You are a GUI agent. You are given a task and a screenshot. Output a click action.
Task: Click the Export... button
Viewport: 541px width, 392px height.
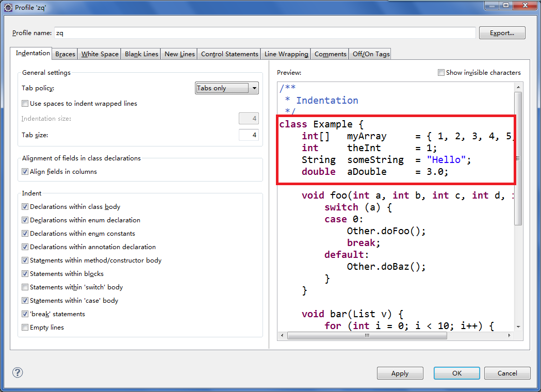tap(502, 33)
